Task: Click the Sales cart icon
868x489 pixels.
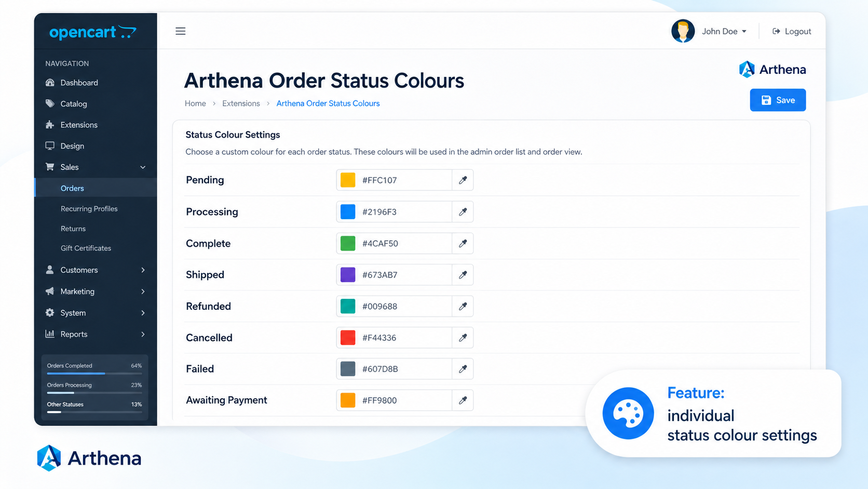Action: click(x=50, y=167)
